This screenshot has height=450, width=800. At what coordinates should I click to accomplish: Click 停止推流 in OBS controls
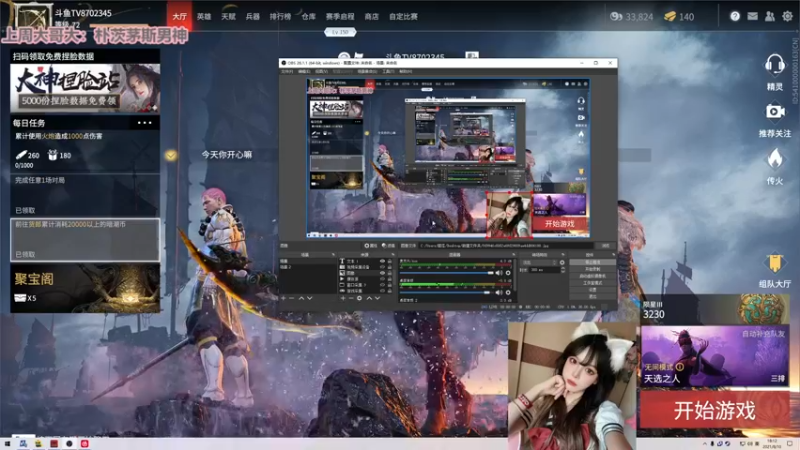tap(593, 262)
